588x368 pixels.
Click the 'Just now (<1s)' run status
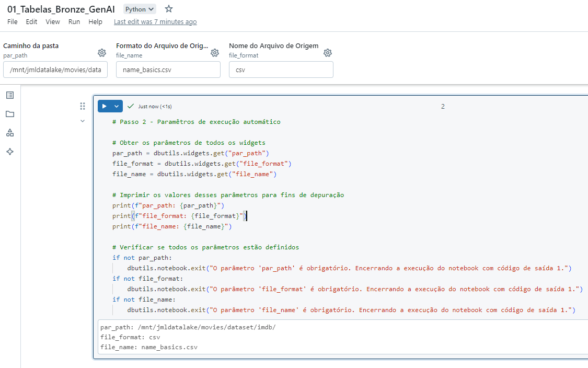[155, 107]
